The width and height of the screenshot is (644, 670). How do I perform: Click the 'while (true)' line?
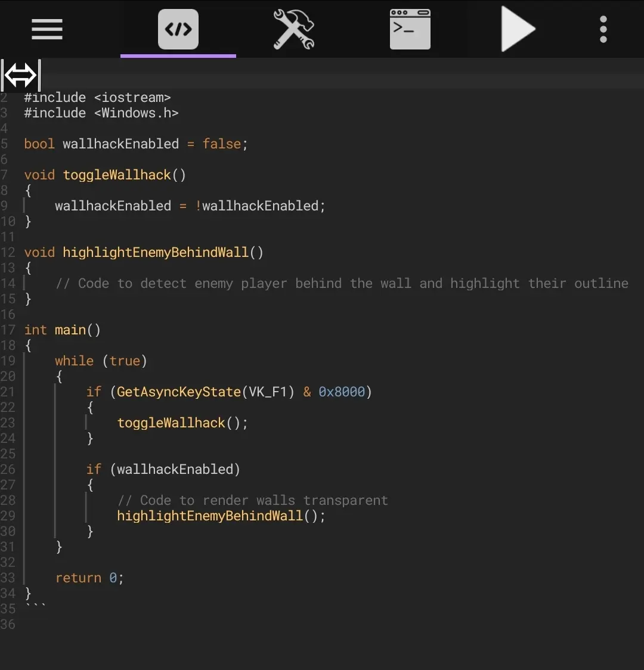click(101, 361)
